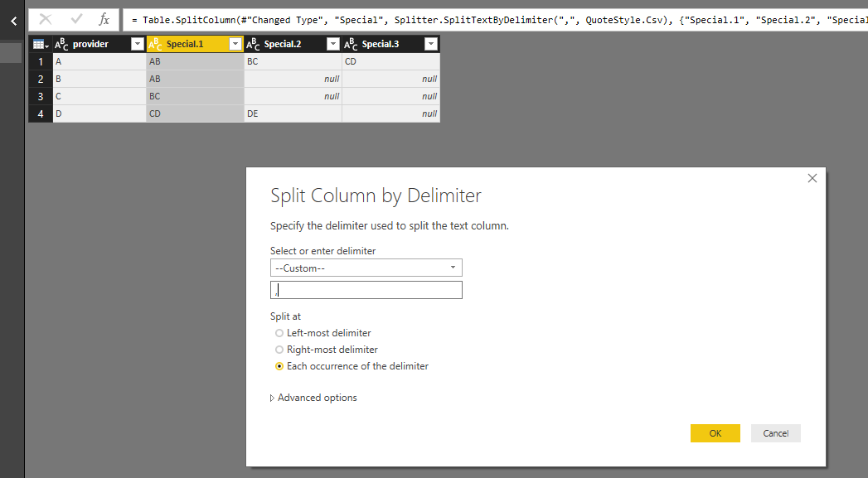The width and height of the screenshot is (868, 478).
Task: Click Special.3 null cell in row 4
Action: click(x=390, y=113)
